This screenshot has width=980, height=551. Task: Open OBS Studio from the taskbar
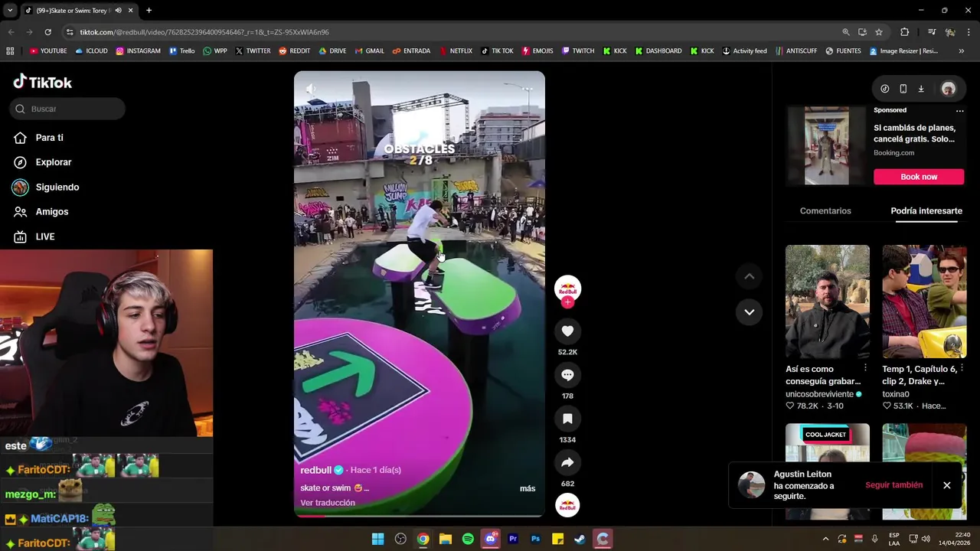400,539
